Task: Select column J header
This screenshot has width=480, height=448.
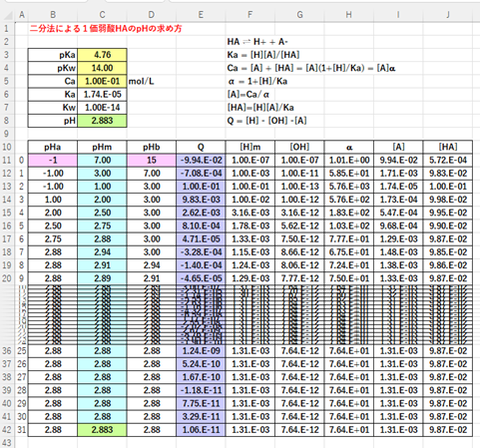Action: [448, 15]
